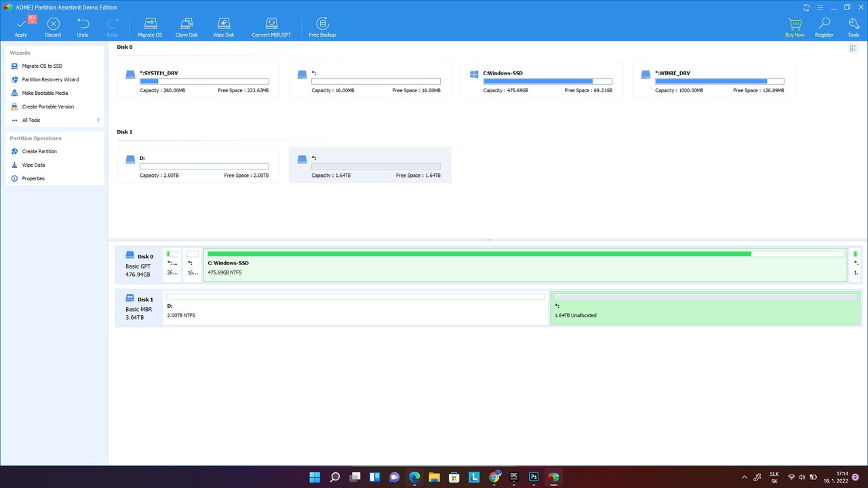
Task: Open the Clone Disk tool
Action: tap(186, 26)
